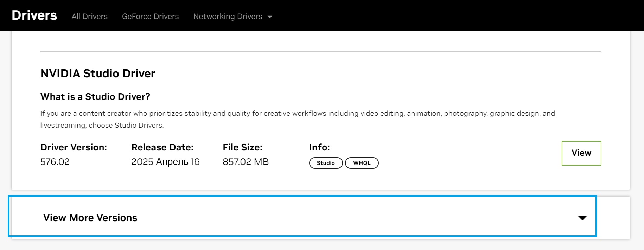The image size is (644, 250).
Task: Expand the View More Versions section
Action: click(x=90, y=218)
